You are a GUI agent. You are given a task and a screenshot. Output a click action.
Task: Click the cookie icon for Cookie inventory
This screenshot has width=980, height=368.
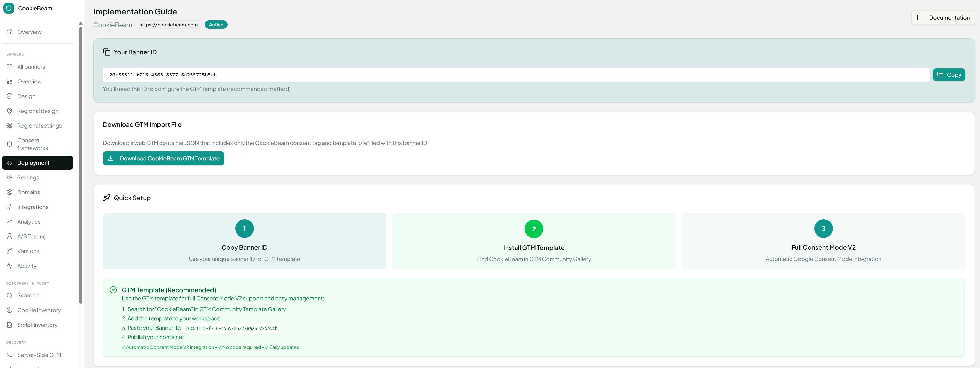[10, 310]
